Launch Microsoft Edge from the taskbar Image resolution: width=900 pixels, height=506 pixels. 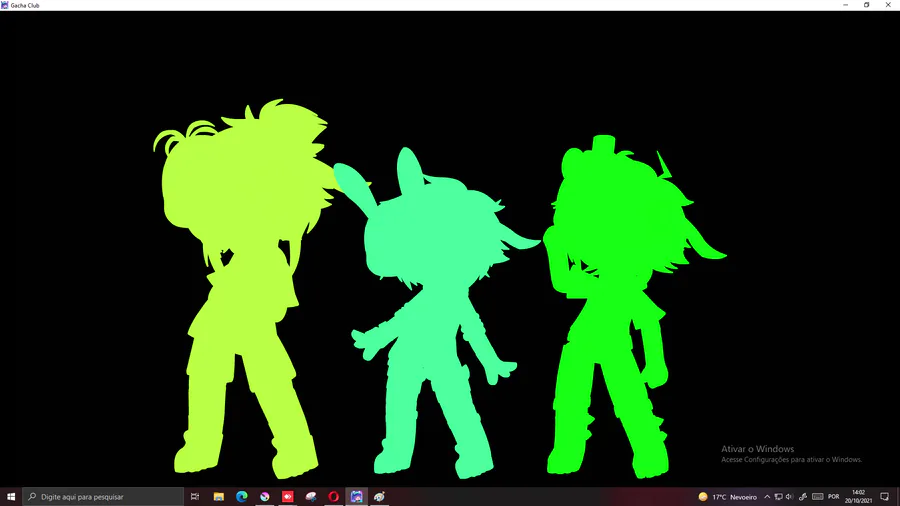point(242,497)
